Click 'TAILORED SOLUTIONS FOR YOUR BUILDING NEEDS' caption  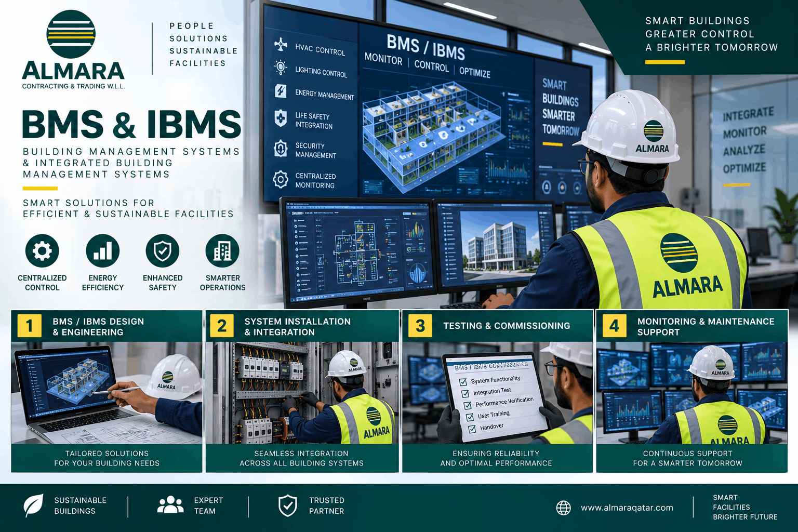pyautogui.click(x=107, y=458)
